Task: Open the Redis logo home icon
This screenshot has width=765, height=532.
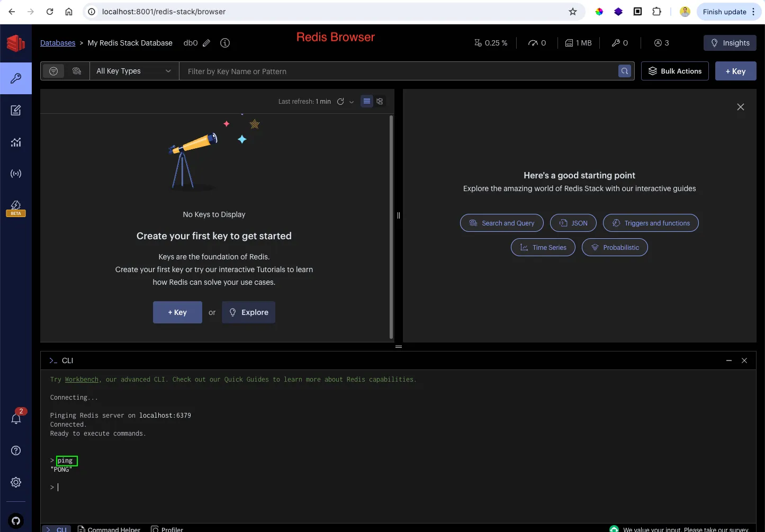Action: tap(16, 43)
